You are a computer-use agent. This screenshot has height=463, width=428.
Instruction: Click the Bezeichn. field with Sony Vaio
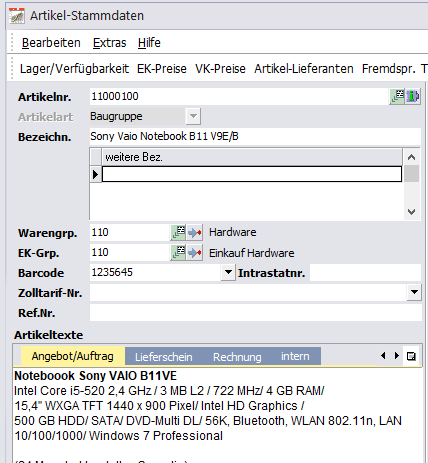tap(255, 136)
